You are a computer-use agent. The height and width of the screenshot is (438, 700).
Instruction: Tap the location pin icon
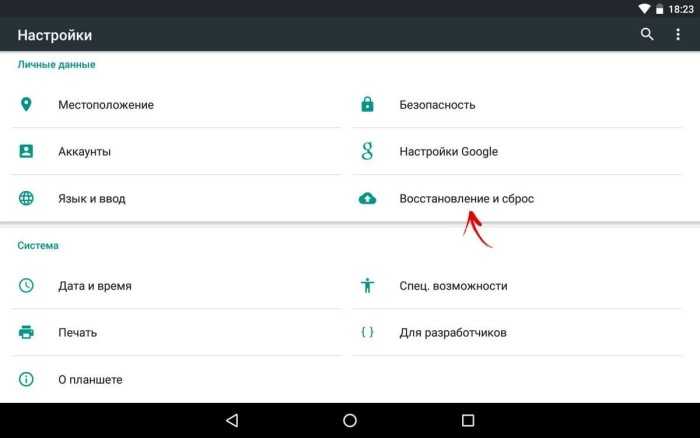[x=26, y=104]
